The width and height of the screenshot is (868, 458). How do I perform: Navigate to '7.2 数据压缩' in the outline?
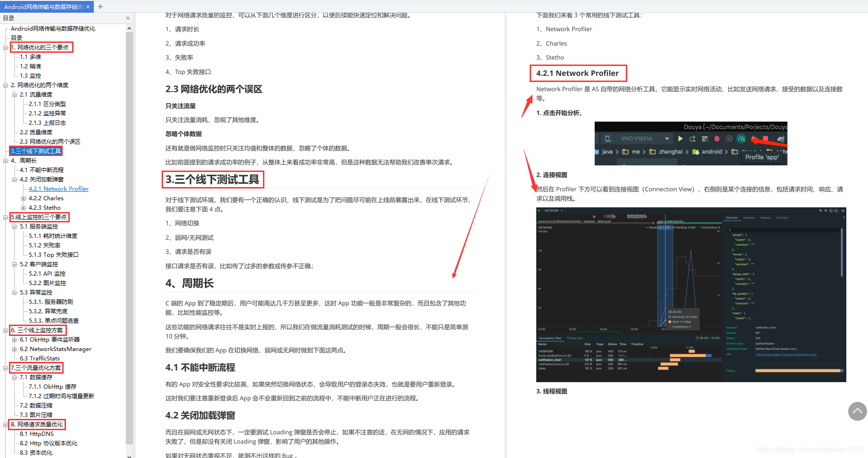click(x=36, y=406)
